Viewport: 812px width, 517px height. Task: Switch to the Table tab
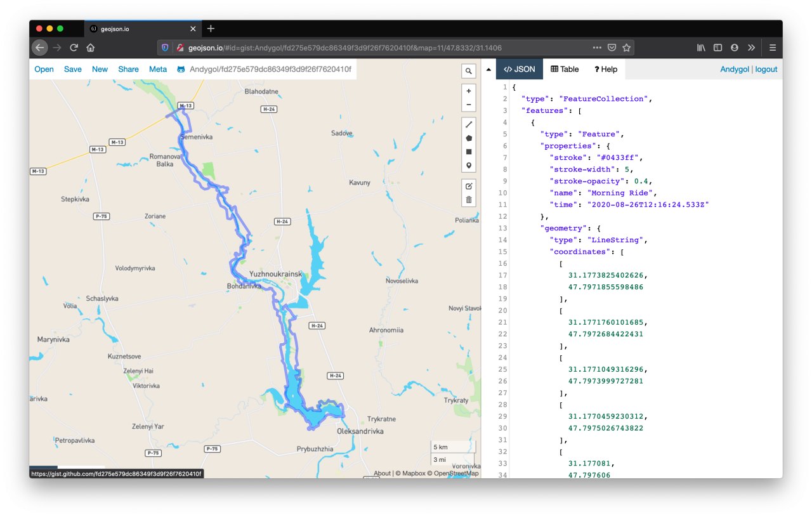[565, 69]
